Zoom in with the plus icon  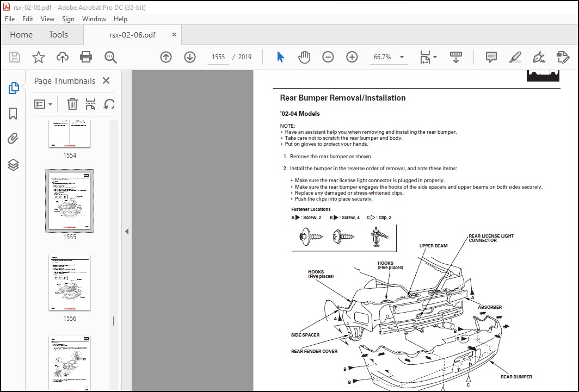click(x=352, y=57)
